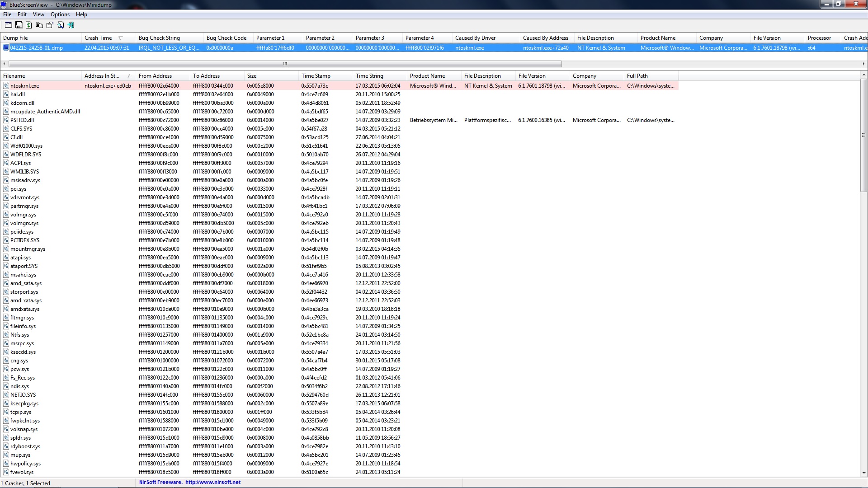Sort drivers by Filename column header
The height and width of the screenshot is (488, 868).
(x=41, y=76)
